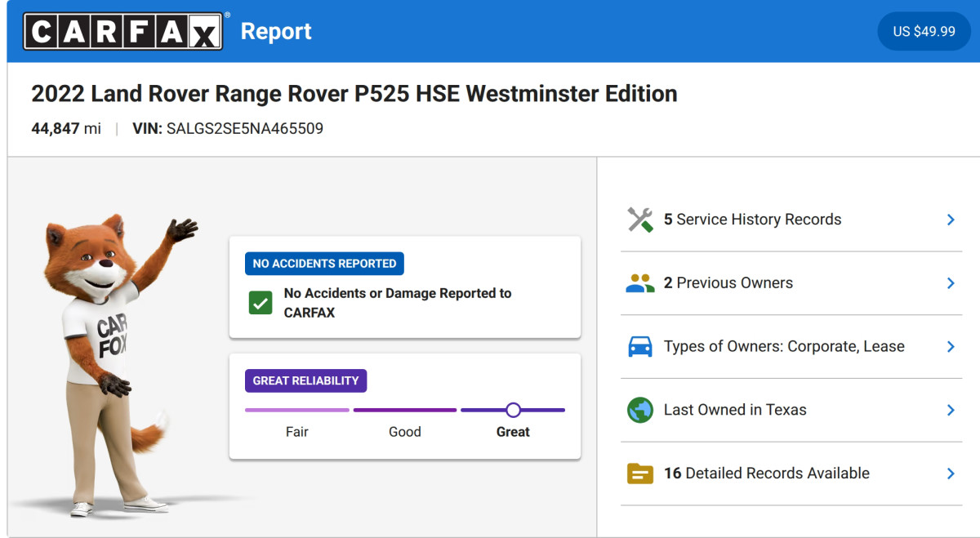Click the Great reliability label
980x538 pixels.
(513, 432)
